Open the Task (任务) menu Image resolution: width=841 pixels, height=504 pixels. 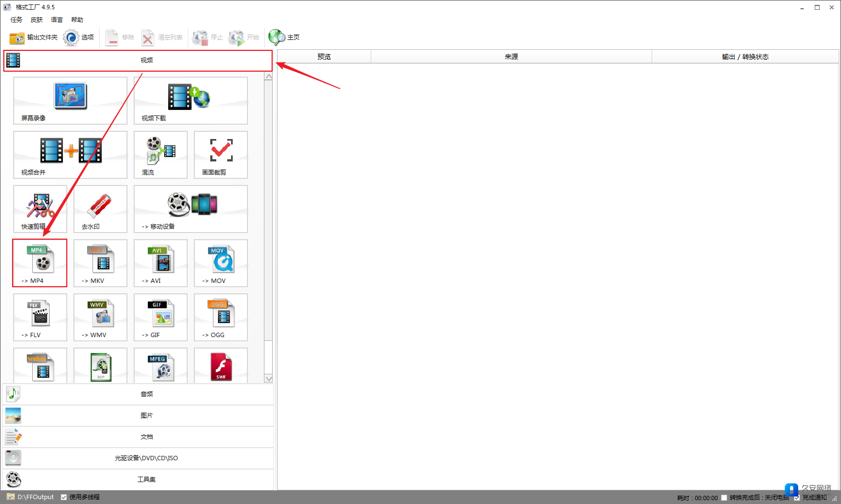[x=16, y=20]
